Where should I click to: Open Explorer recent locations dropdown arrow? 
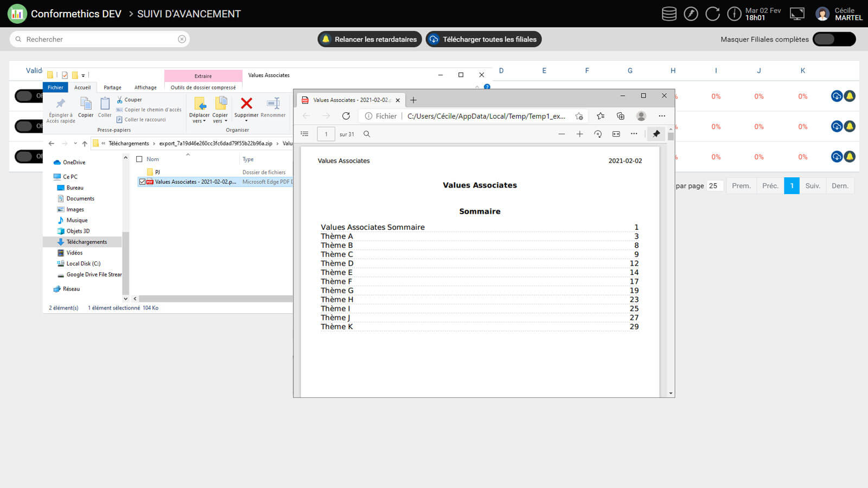coord(75,144)
